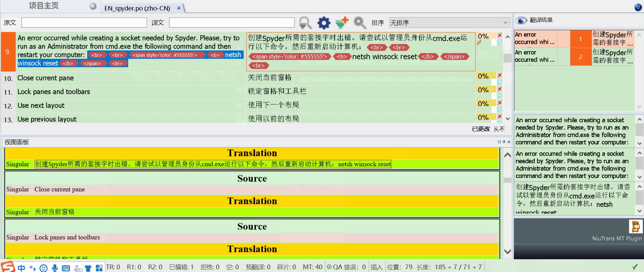Screen dimensions: 644x272
Task: Close the EN_spyder.po tab
Action: [179, 8]
